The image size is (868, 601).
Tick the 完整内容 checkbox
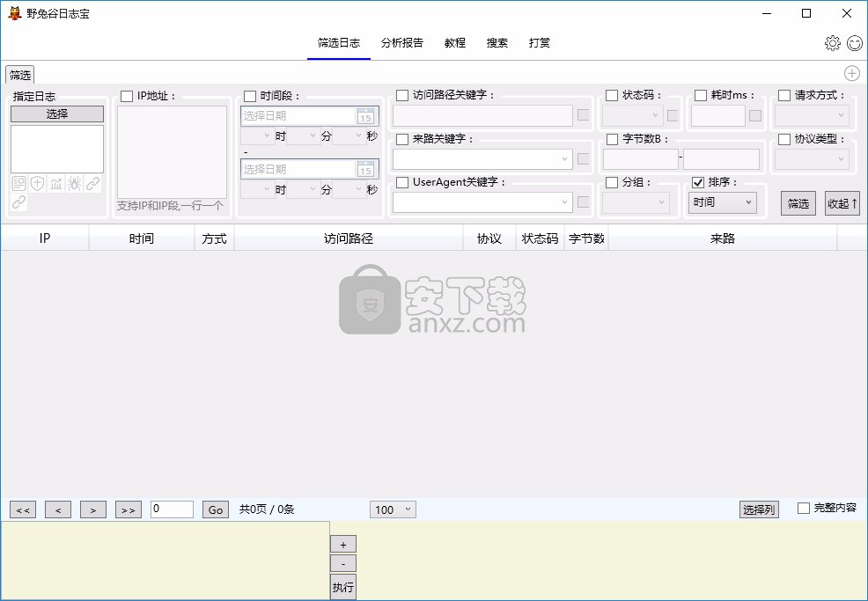point(804,508)
